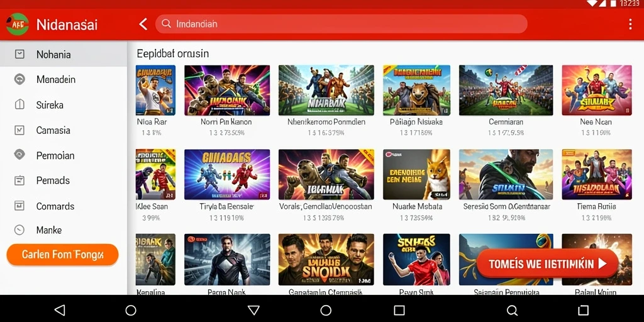
Task: Tap the search icon in the navigation bar
Action: (x=512, y=310)
